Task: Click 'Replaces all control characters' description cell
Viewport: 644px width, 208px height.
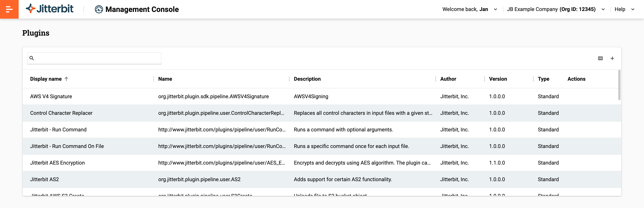Action: (x=363, y=113)
